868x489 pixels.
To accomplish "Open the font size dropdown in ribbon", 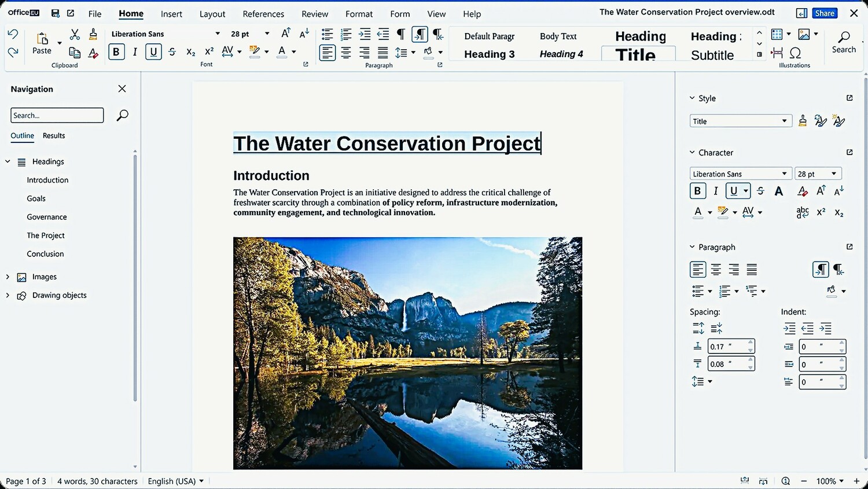I will coord(267,34).
